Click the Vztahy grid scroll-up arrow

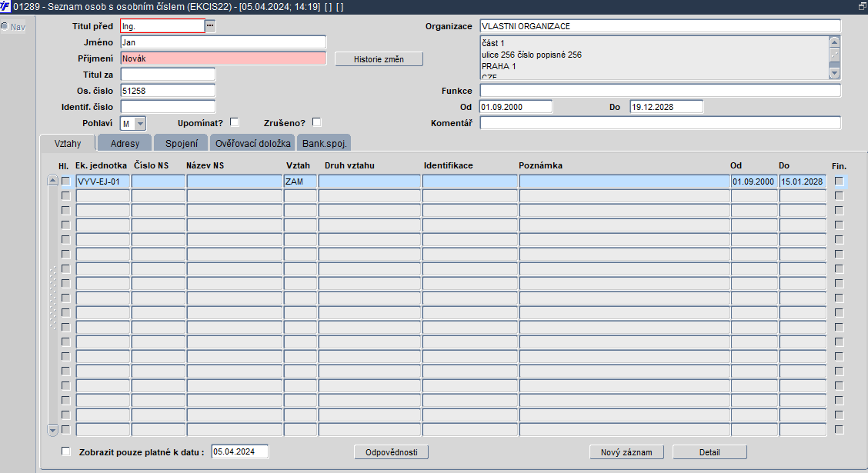52,180
